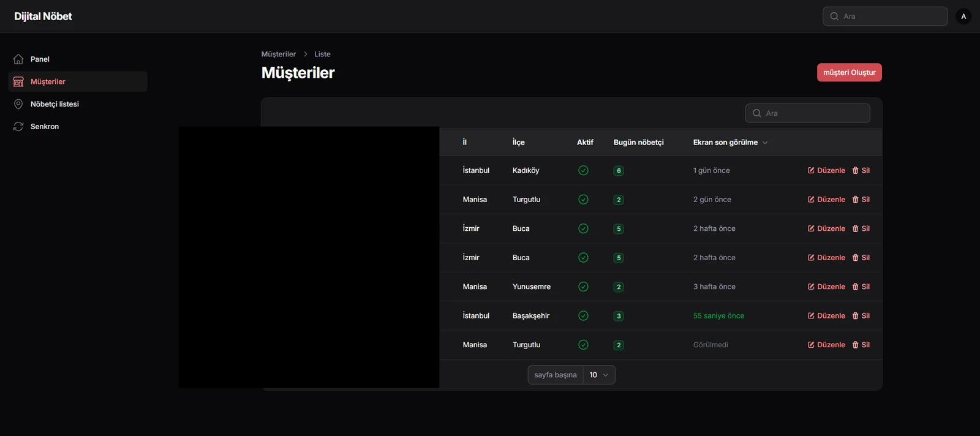Open the Senkron sidebar item
Screen dimensions: 980x436
[x=78, y=127]
